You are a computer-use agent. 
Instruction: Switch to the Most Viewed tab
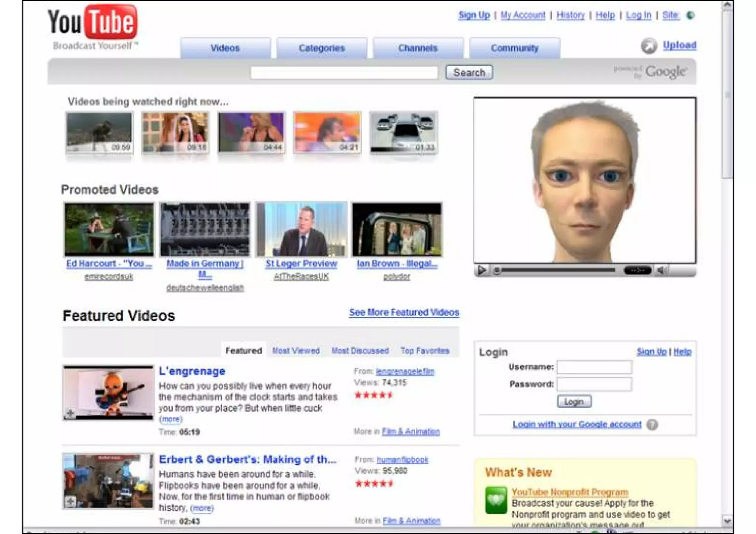[x=296, y=351]
